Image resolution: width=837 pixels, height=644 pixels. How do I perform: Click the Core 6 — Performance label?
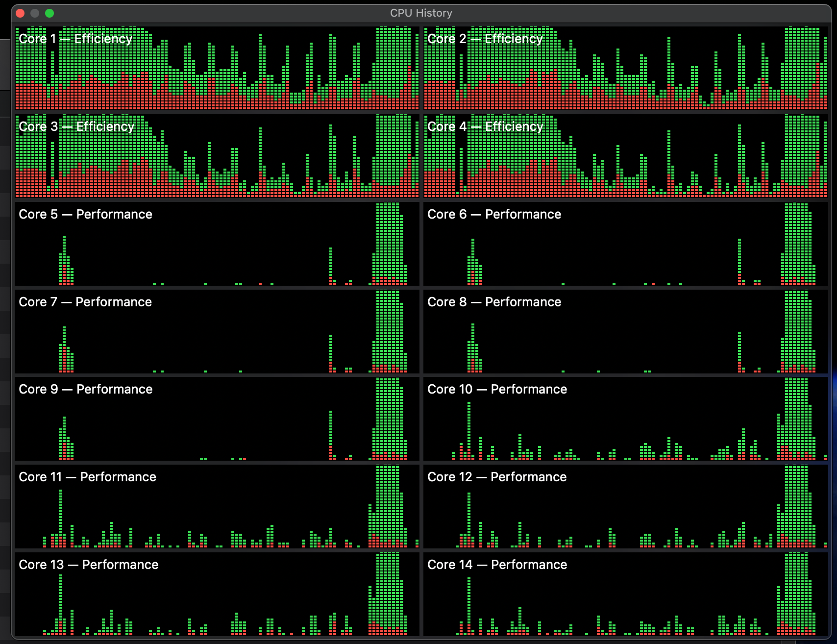(494, 214)
